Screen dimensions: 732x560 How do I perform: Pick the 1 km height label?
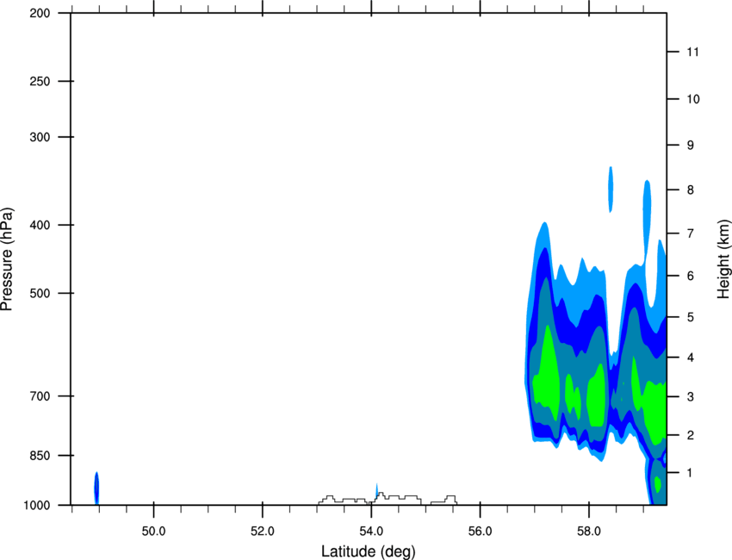click(x=691, y=473)
